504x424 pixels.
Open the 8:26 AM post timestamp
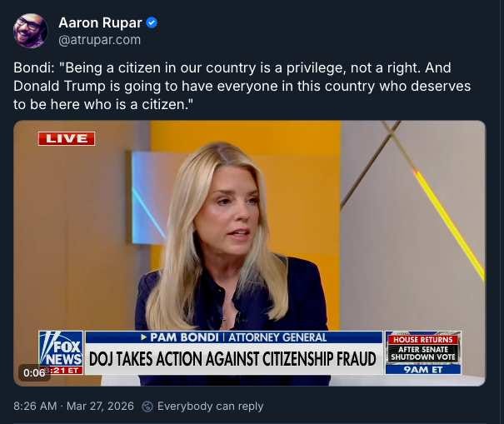(35, 407)
